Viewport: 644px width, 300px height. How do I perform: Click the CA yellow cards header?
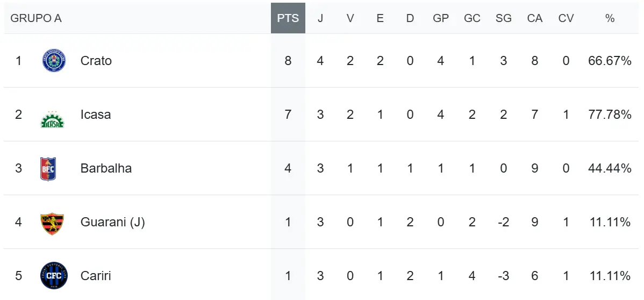pyautogui.click(x=535, y=18)
